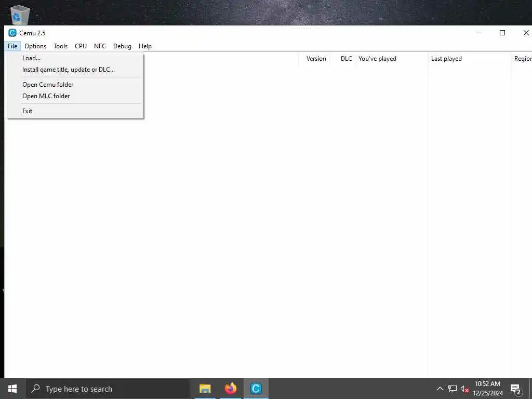
Task: Open the NFC menu
Action: [100, 46]
